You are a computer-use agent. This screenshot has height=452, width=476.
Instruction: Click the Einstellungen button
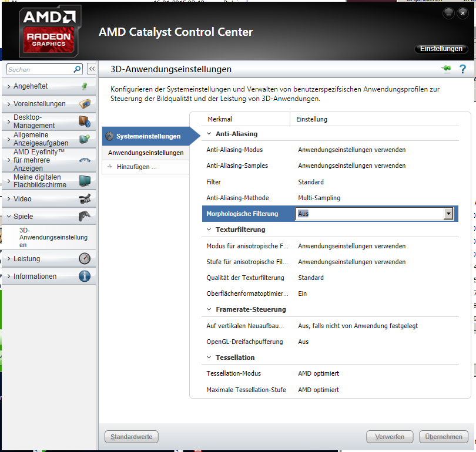coord(441,49)
